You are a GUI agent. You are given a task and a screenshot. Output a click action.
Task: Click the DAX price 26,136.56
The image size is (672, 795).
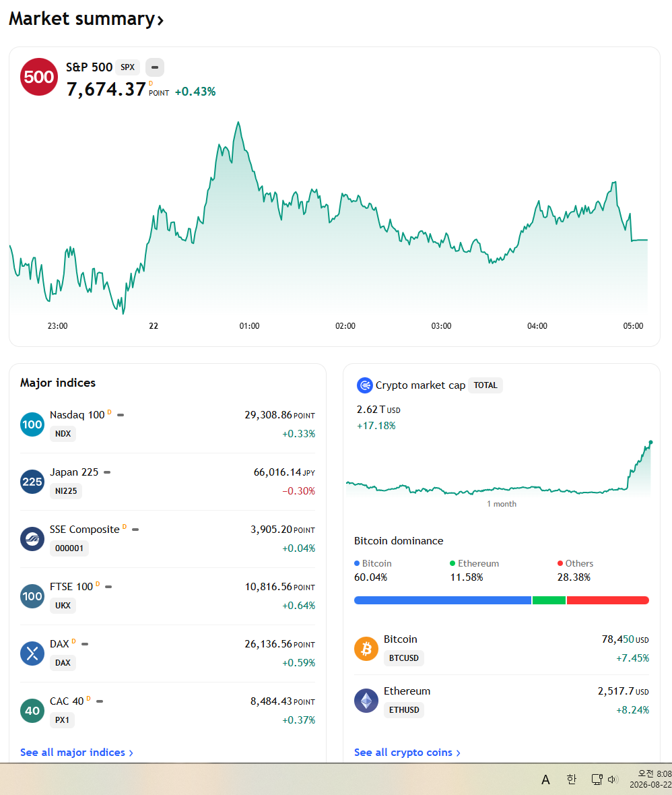click(268, 644)
